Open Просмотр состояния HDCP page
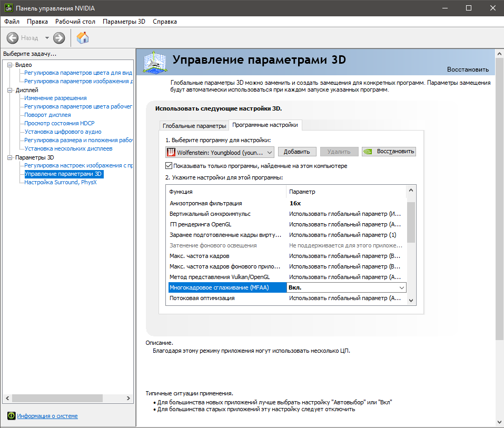 coord(60,123)
